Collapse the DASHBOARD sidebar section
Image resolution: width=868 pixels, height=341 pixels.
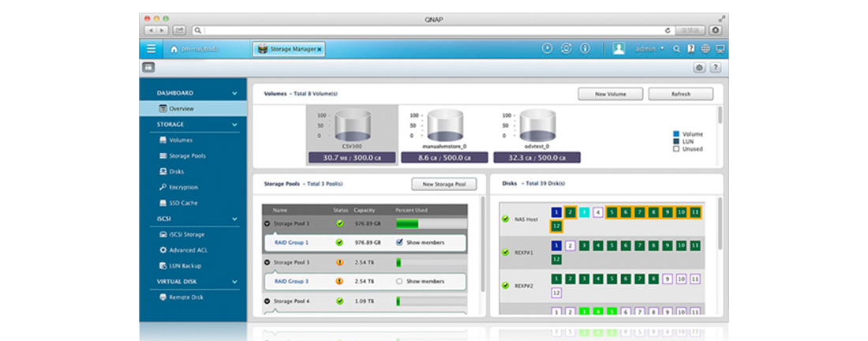[234, 93]
